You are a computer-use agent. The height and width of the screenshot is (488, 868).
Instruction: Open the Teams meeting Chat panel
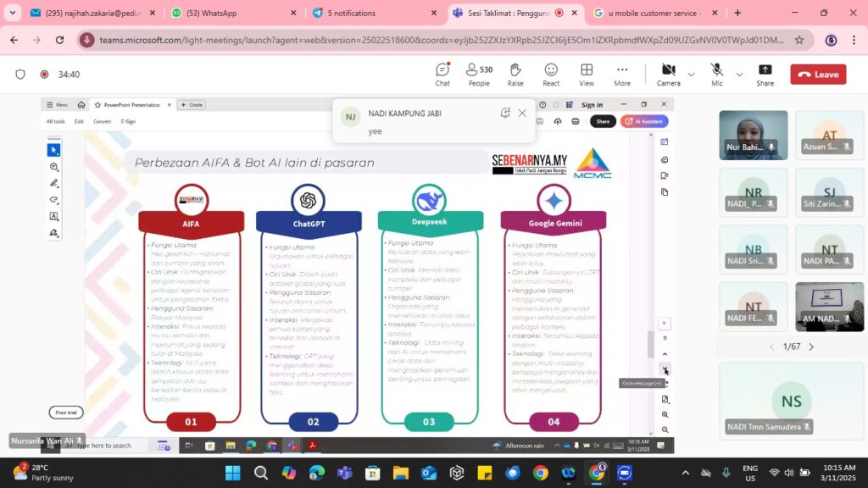[x=442, y=74]
